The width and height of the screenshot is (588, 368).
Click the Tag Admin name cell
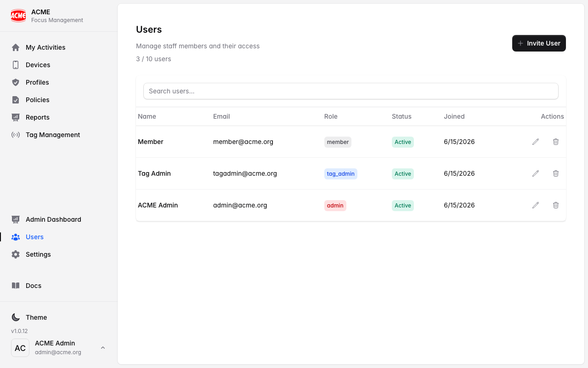tap(154, 173)
